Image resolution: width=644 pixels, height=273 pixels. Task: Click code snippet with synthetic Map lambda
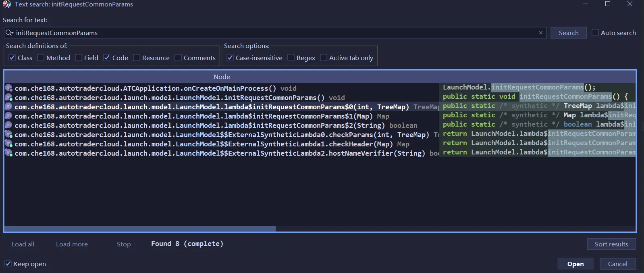pyautogui.click(x=539, y=115)
